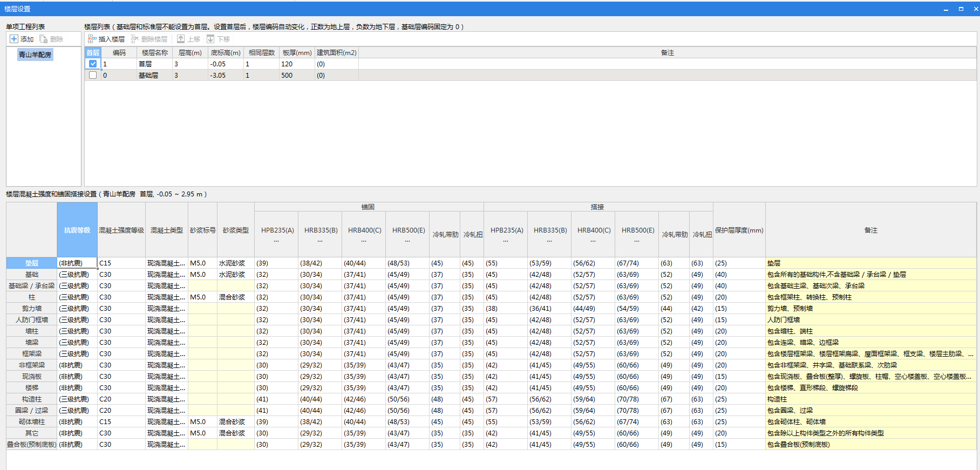
Task: Click the -0.05 bottom elevation cell
Action: pos(226,64)
